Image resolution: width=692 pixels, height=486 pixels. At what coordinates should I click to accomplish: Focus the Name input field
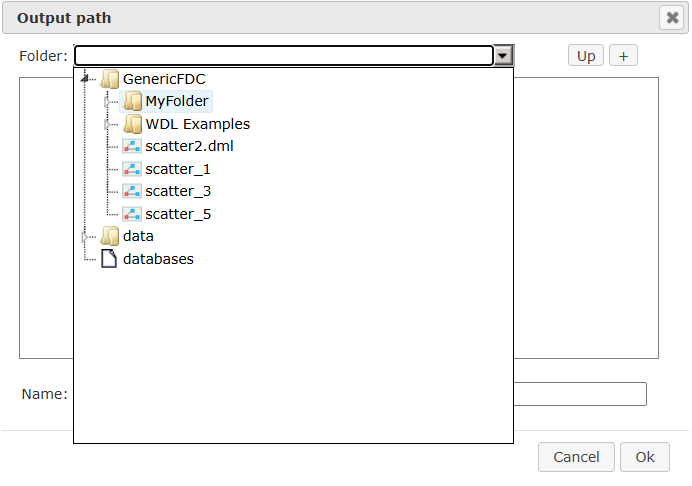pyautogui.click(x=580, y=394)
